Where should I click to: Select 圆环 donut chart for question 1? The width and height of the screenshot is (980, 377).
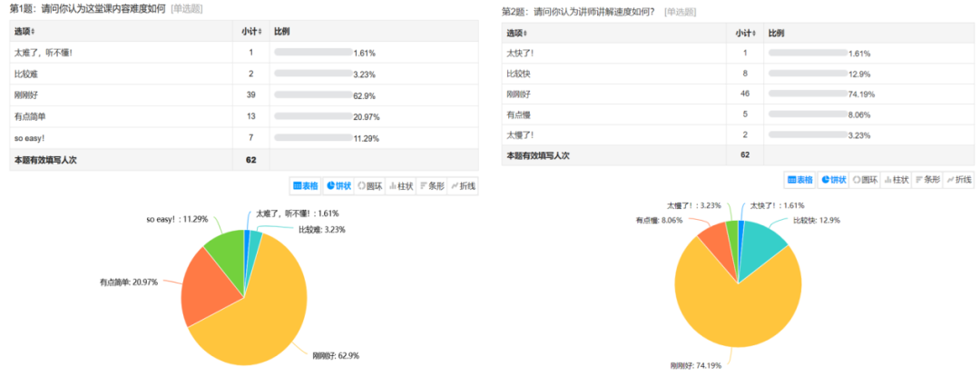(x=369, y=186)
